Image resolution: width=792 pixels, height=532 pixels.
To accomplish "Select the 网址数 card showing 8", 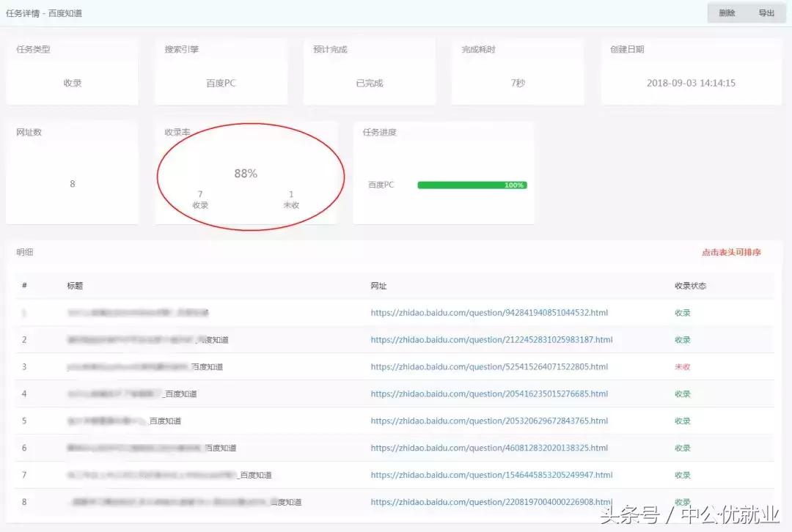I will coord(72,172).
